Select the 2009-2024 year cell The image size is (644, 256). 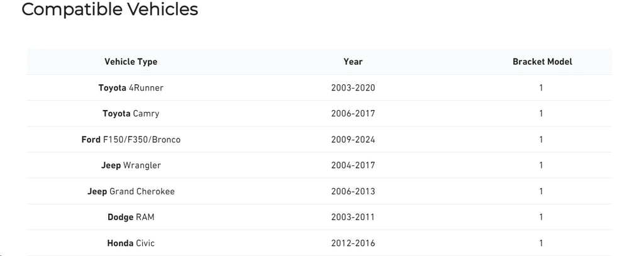click(x=353, y=139)
